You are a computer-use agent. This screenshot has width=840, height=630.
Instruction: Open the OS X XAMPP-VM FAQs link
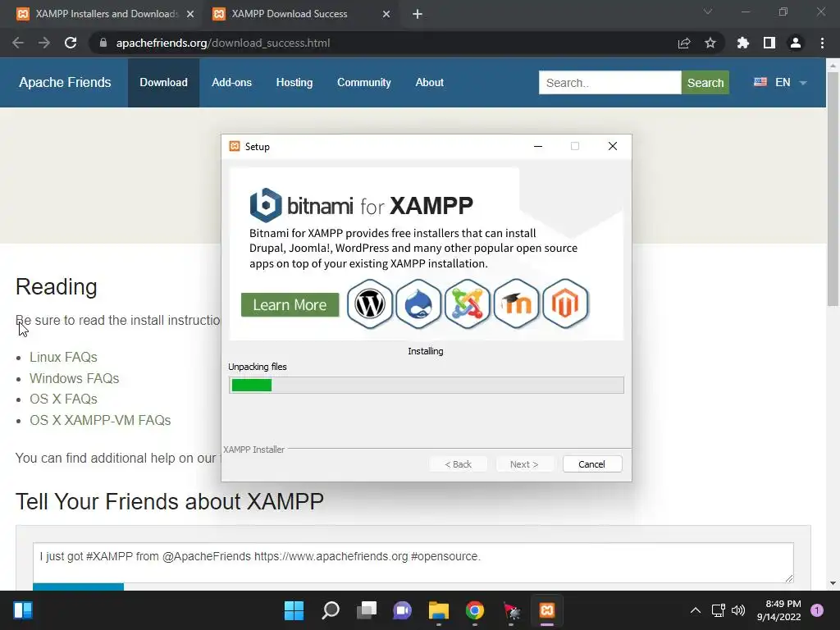pyautogui.click(x=100, y=421)
